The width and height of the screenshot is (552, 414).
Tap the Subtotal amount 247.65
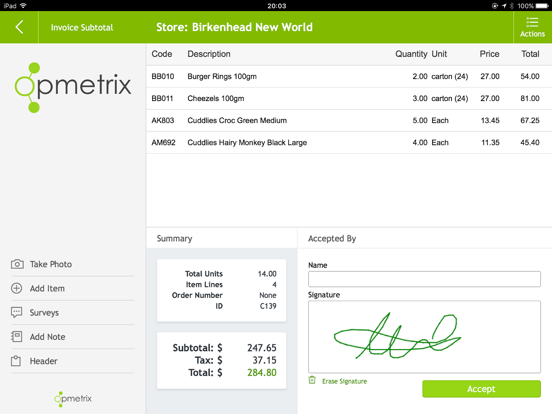(x=262, y=348)
